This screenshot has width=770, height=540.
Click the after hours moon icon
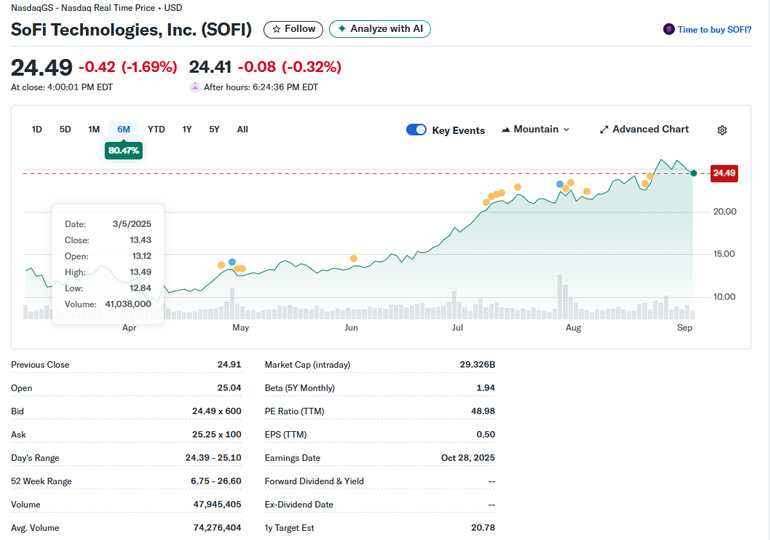[195, 87]
